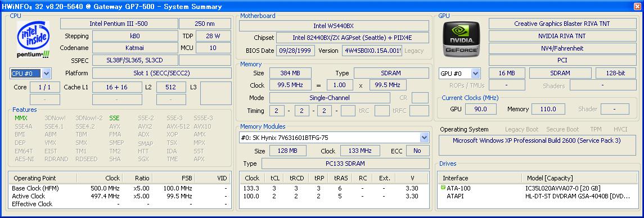Click the MMX feature flag
Viewport: 644px width, 218px height.
point(21,118)
